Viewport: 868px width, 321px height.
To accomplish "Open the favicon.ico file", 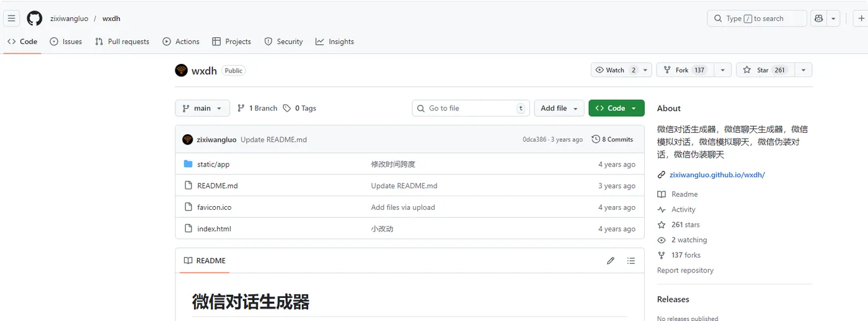I will pyautogui.click(x=215, y=207).
